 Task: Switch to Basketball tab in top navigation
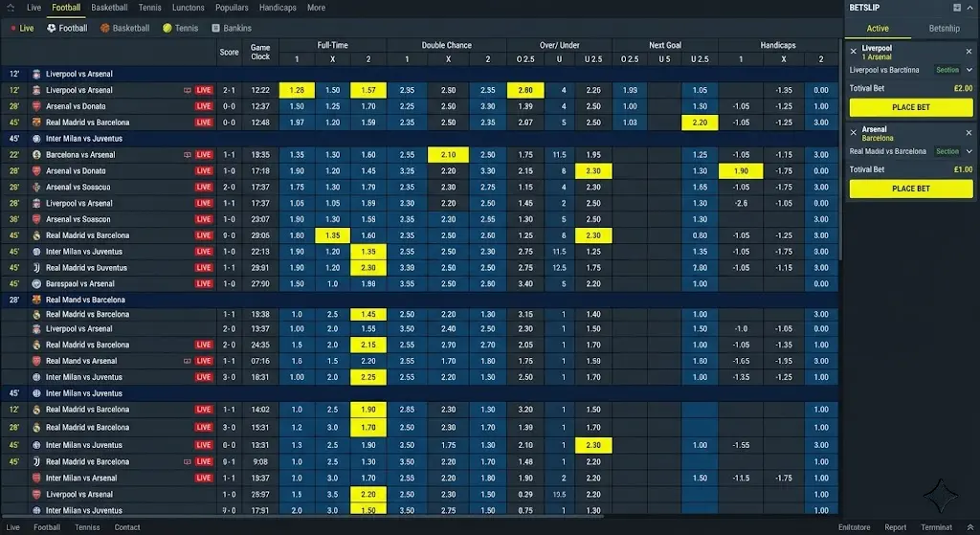coord(109,8)
